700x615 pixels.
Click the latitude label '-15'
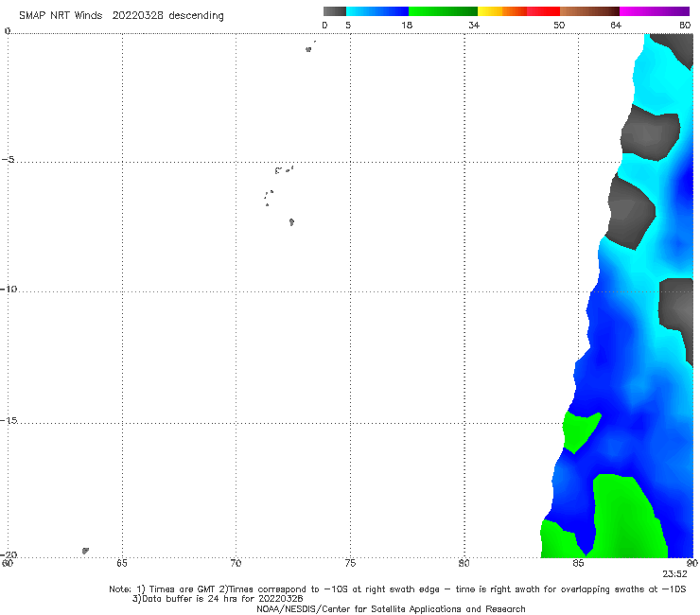coord(9,420)
